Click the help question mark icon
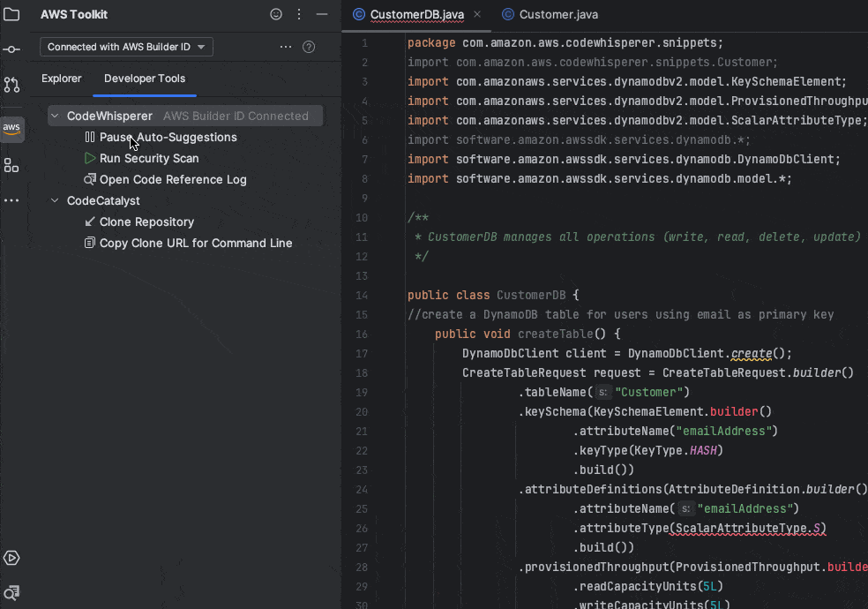Viewport: 868px width, 609px height. point(309,47)
